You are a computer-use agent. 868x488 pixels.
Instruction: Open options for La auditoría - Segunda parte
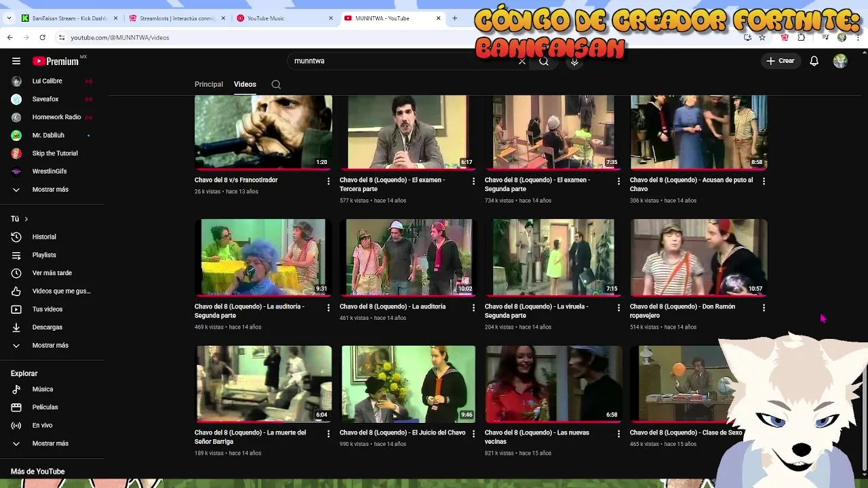(328, 308)
